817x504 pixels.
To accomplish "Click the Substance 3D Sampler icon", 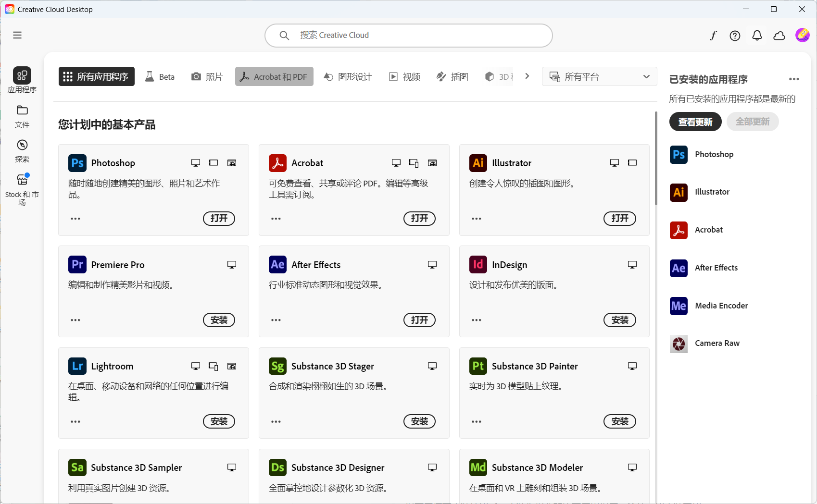I will tap(77, 467).
